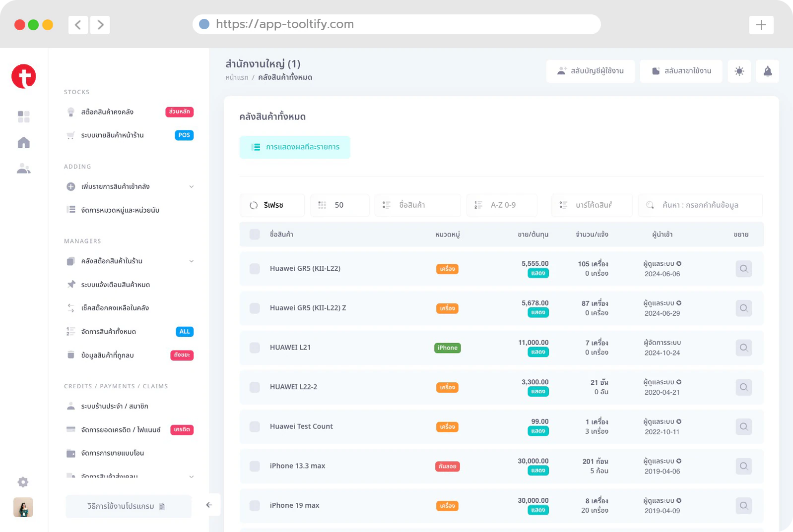Click the search field ค้นหา
793x532 pixels.
pyautogui.click(x=700, y=205)
